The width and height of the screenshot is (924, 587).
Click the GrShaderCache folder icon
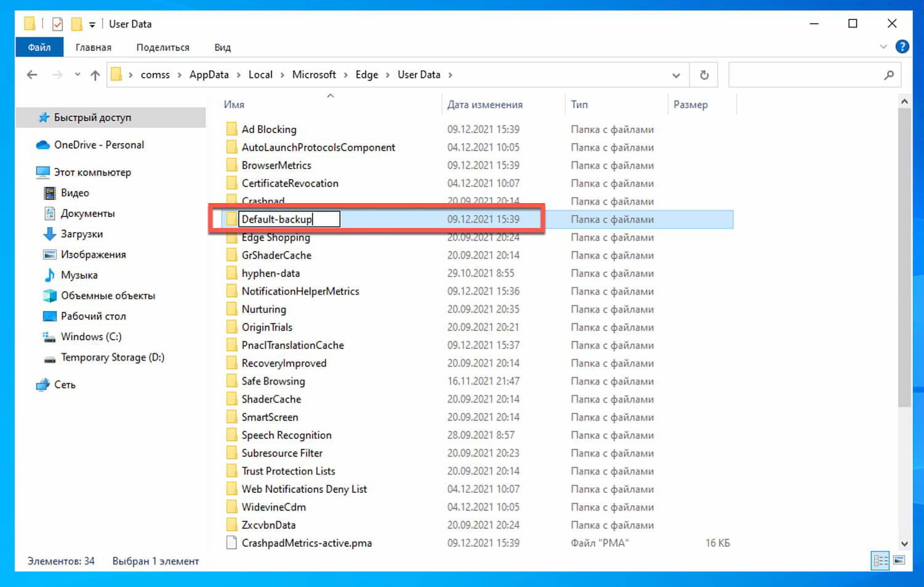click(x=232, y=255)
